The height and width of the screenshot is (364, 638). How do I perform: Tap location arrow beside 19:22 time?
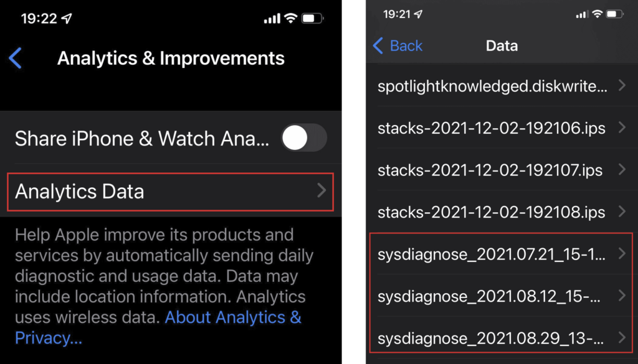click(x=65, y=19)
